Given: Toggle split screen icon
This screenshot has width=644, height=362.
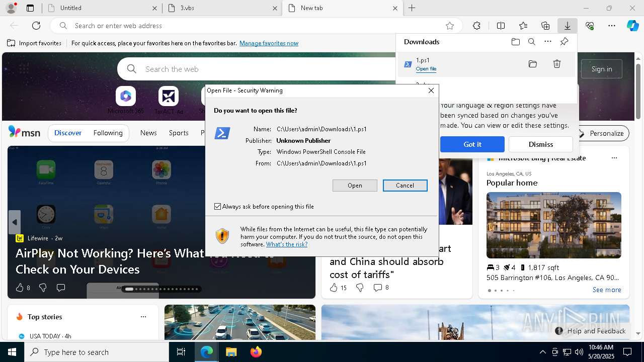Looking at the screenshot, I should pos(501,26).
